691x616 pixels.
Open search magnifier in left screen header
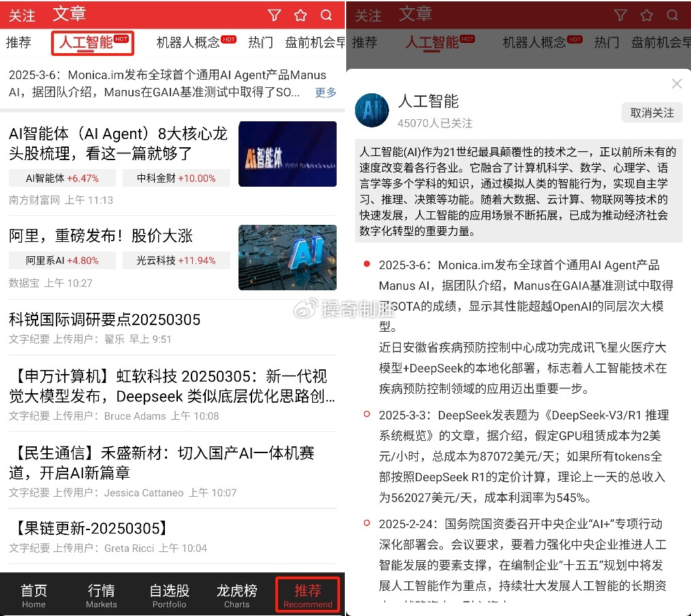coord(326,16)
